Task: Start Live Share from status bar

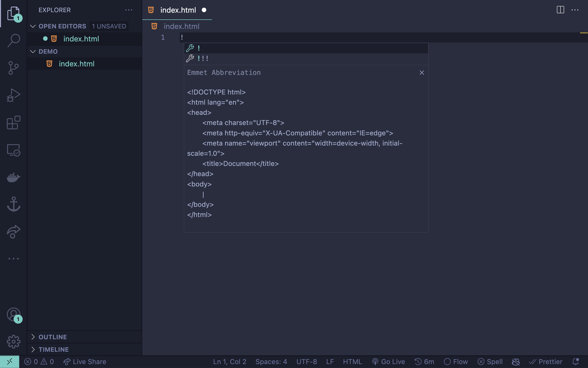Action: click(84, 362)
